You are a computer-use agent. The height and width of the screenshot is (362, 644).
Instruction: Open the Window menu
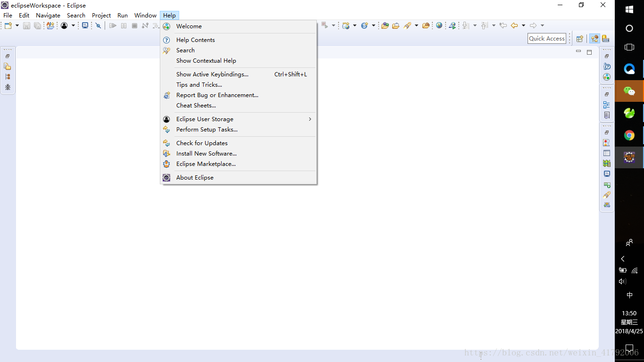[145, 16]
